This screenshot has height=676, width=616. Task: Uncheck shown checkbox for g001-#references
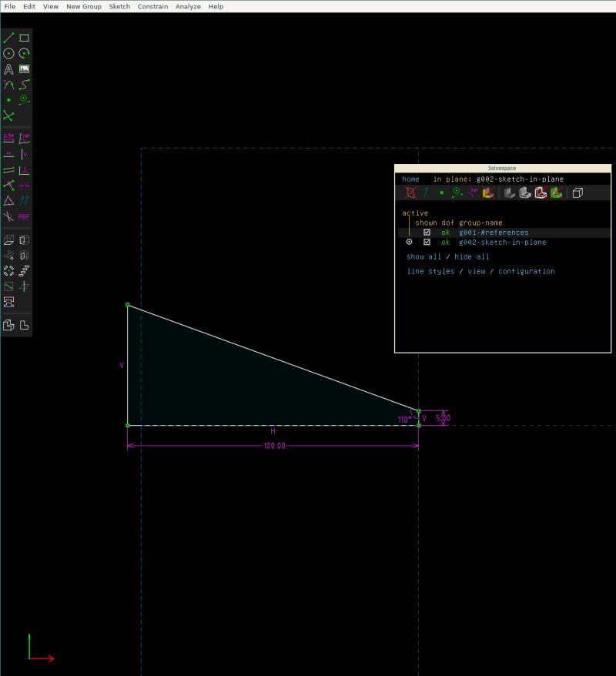[x=426, y=232]
